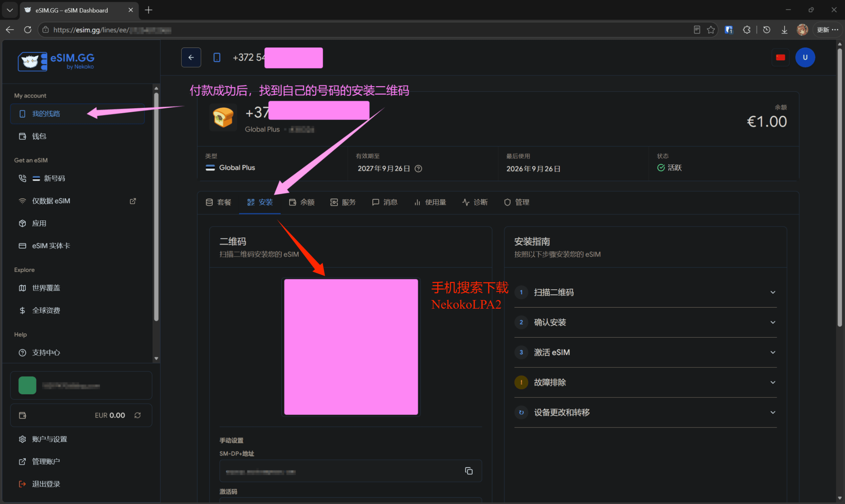Click 管理账户 external link

[x=81, y=461]
